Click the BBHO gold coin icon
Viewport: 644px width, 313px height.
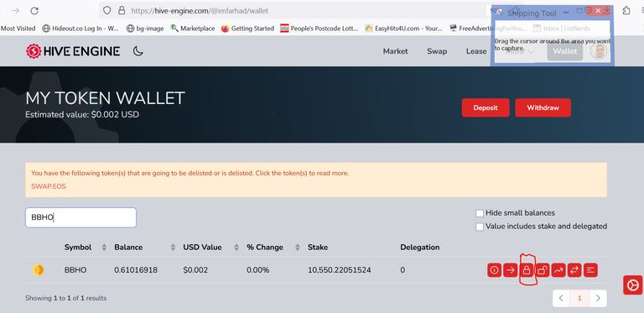coord(39,270)
